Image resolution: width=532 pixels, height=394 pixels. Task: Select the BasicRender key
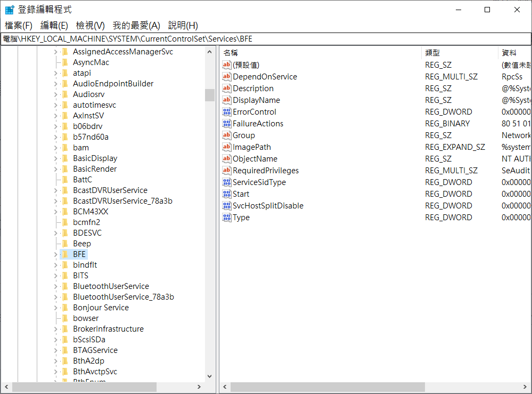click(95, 169)
